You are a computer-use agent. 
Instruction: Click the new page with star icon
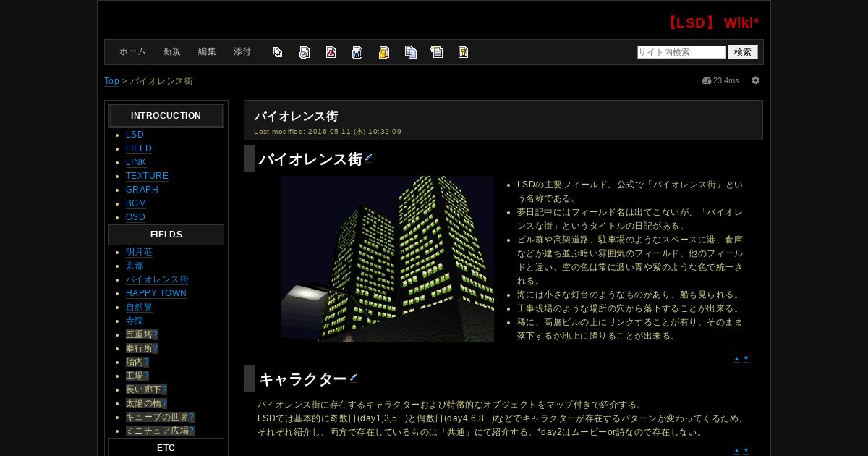436,52
